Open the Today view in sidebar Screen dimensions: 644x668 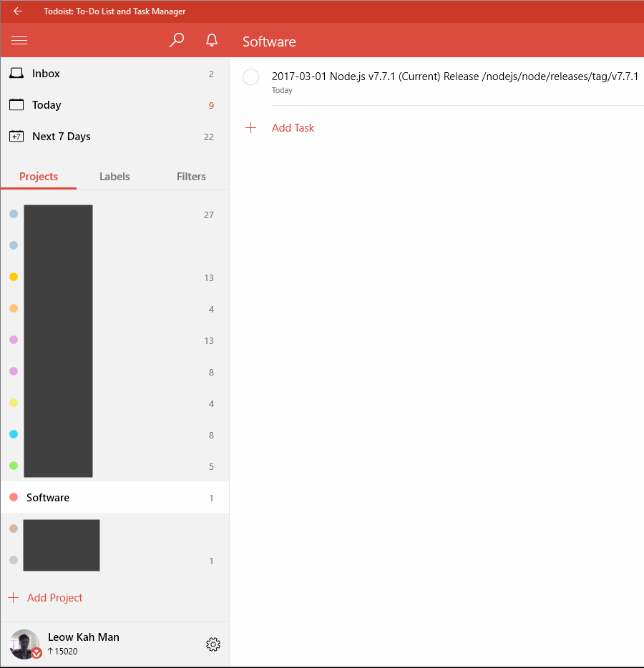tap(115, 105)
